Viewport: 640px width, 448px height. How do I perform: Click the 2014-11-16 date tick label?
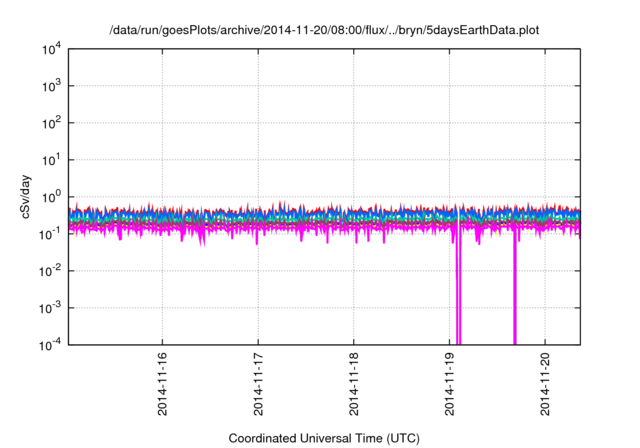click(x=162, y=383)
